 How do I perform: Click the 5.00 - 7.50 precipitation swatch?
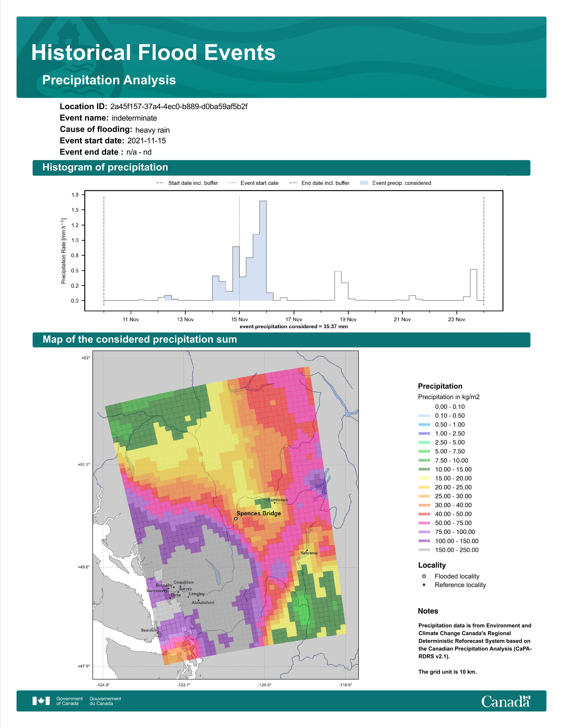(x=424, y=451)
